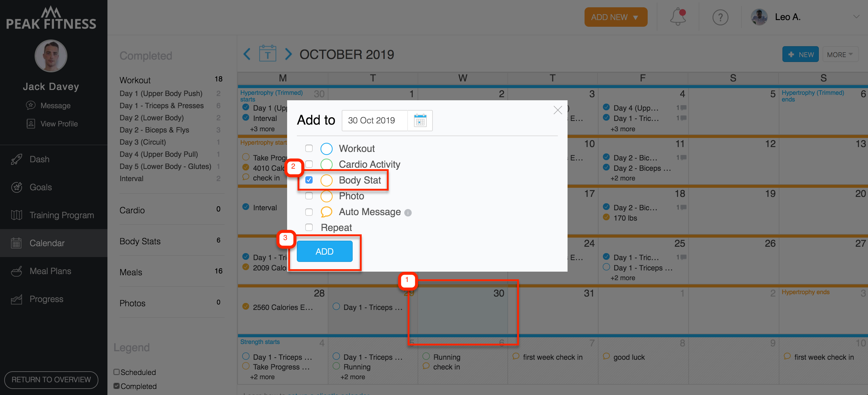The image size is (868, 395).
Task: Click the Photo orange circle
Action: 326,196
